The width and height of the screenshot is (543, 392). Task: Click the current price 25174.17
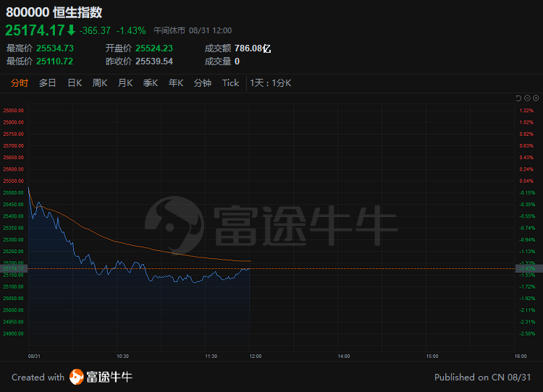[35, 30]
